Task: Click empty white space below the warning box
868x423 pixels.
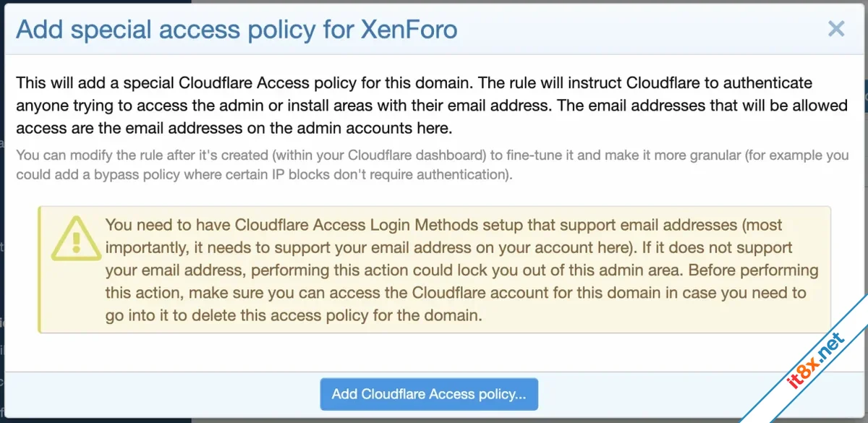Action: tap(434, 353)
